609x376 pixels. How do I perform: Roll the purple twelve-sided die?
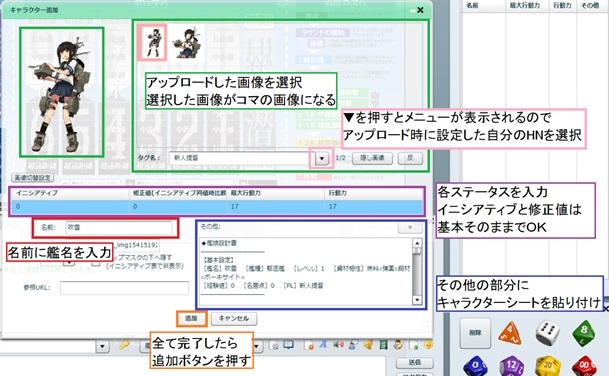(x=511, y=366)
